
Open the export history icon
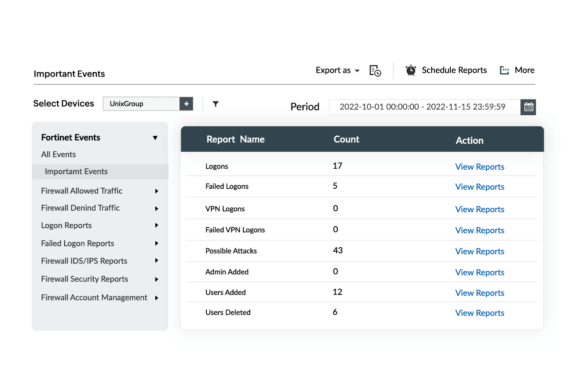pos(375,71)
